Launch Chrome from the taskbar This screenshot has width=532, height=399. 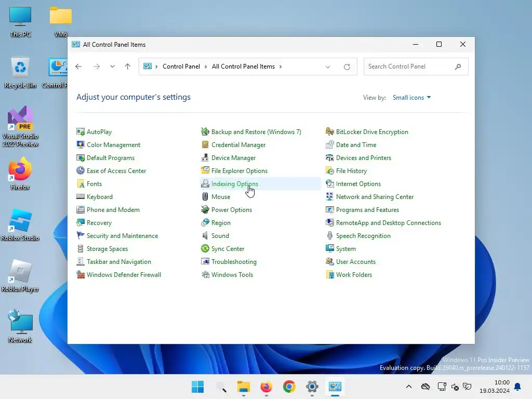click(289, 387)
